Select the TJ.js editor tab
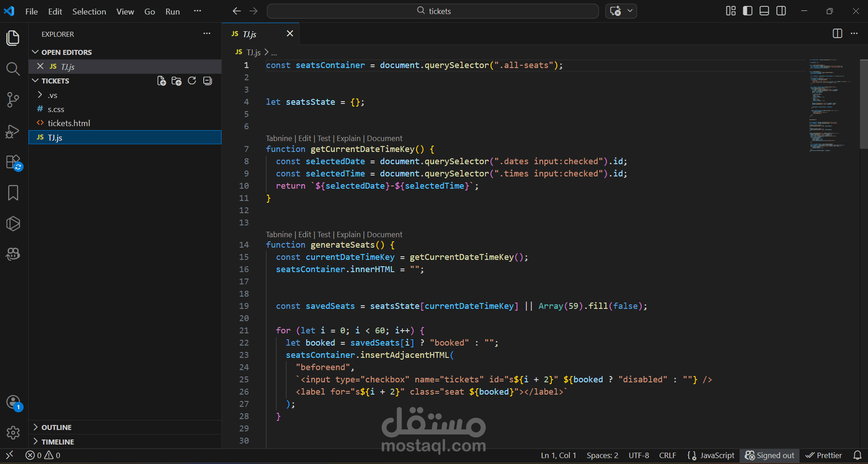This screenshot has width=868, height=464. pyautogui.click(x=261, y=34)
